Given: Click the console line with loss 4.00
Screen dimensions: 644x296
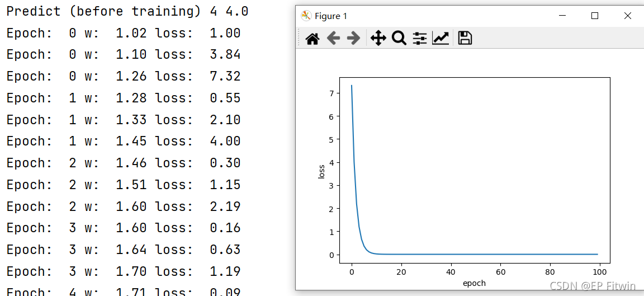Looking at the screenshot, I should tap(124, 141).
